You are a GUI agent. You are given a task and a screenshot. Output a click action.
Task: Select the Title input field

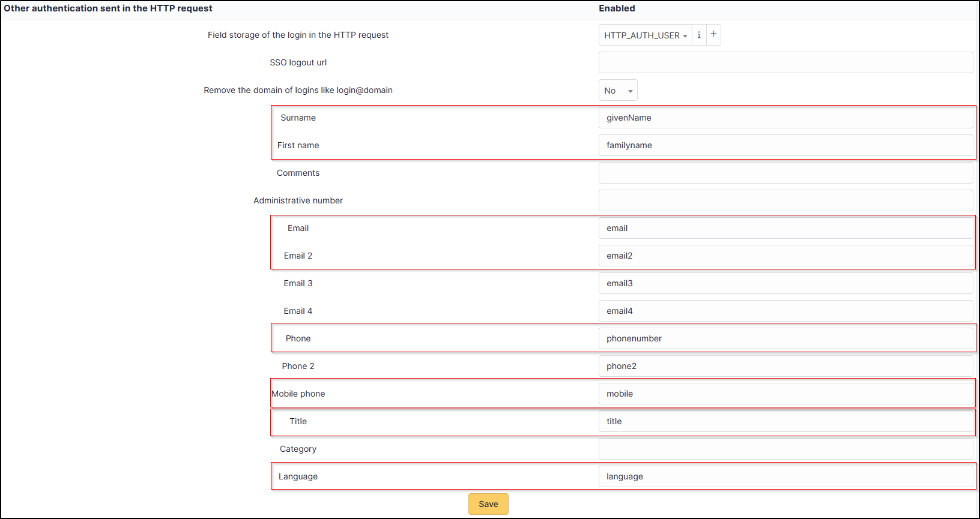point(785,421)
